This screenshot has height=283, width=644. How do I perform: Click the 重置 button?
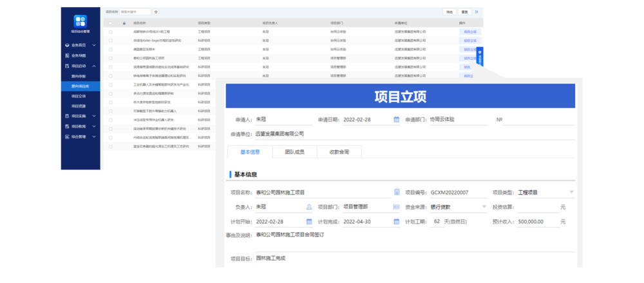coord(464,12)
